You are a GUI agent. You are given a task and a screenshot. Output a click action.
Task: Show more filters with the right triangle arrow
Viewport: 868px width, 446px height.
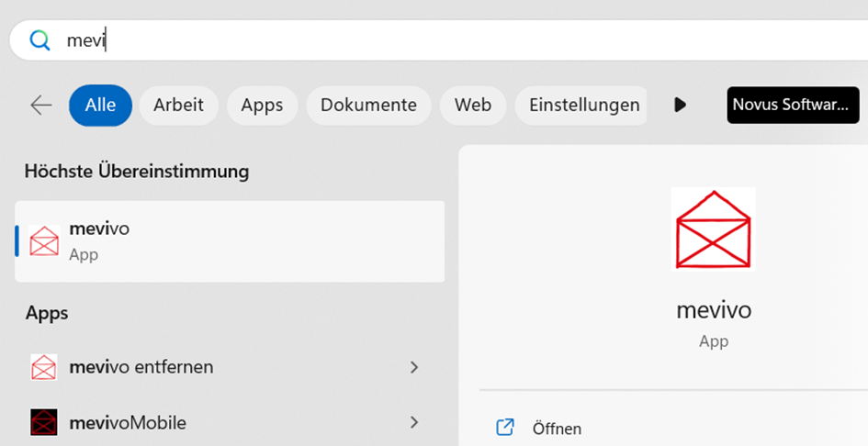tap(680, 106)
